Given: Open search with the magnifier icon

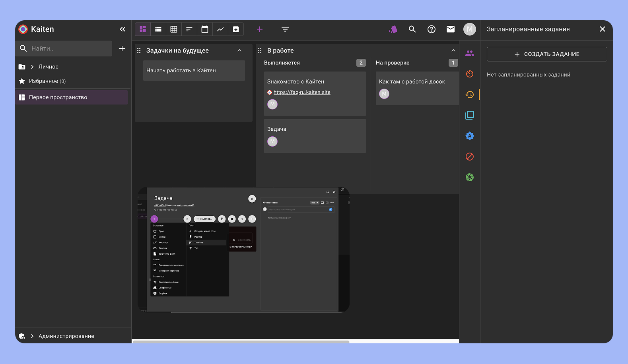Looking at the screenshot, I should 412,29.
